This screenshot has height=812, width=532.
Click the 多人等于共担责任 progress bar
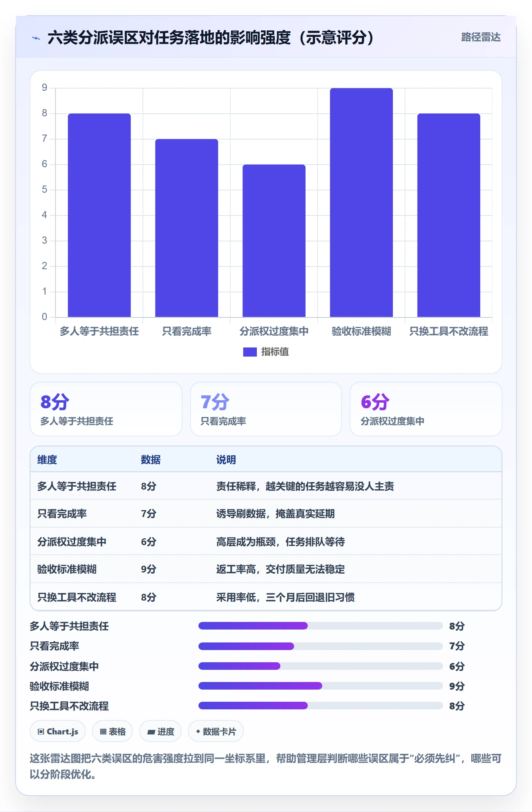coord(321,626)
